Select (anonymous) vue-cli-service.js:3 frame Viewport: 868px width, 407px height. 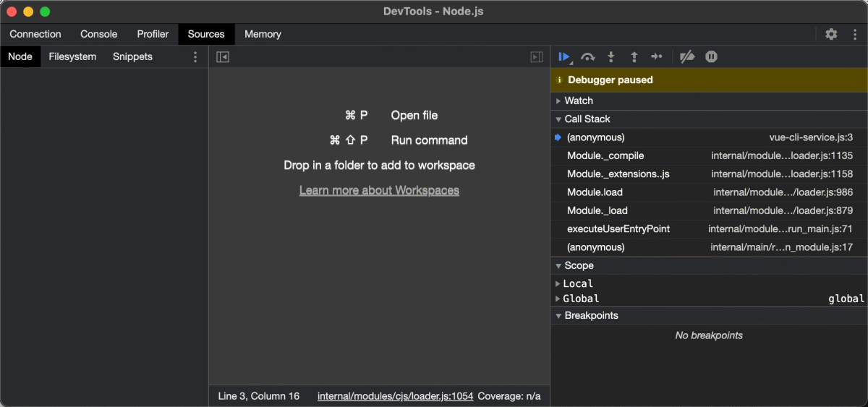709,137
